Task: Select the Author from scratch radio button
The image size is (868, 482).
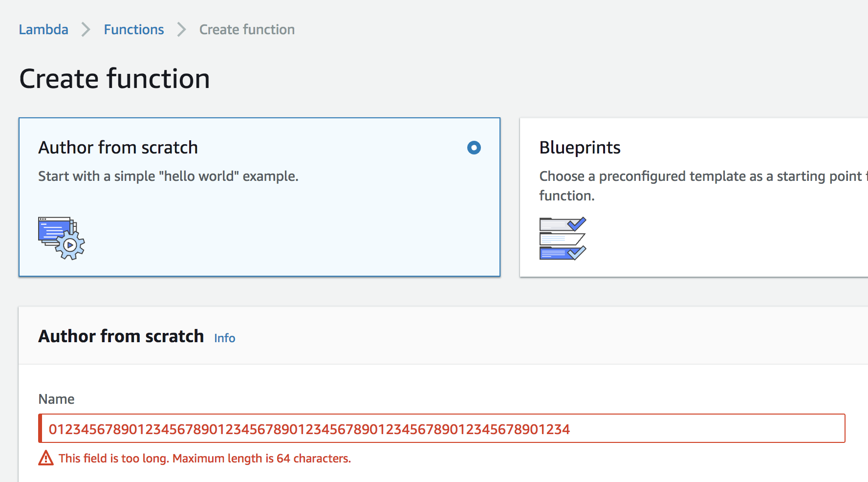Action: coord(473,148)
